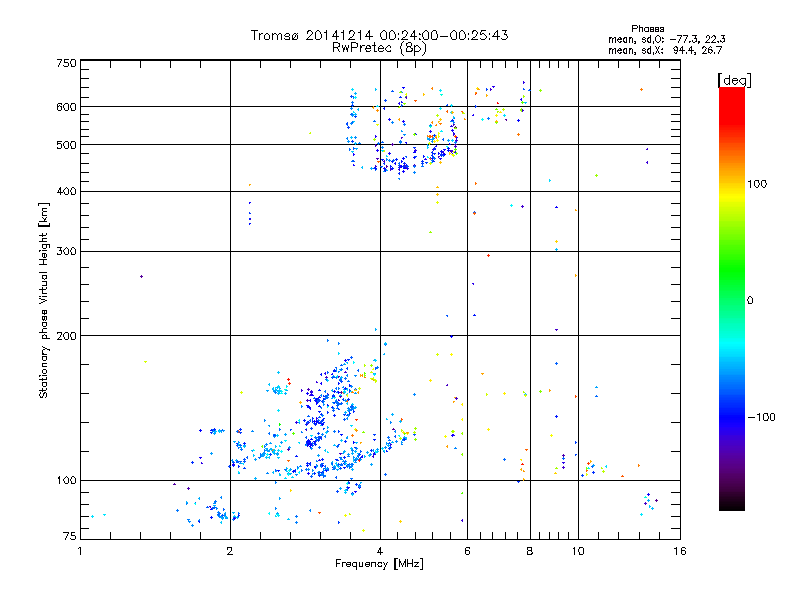Image resolution: width=800 pixels, height=600 pixels.
Task: Click the 'Phases' header label
Action: 647,29
